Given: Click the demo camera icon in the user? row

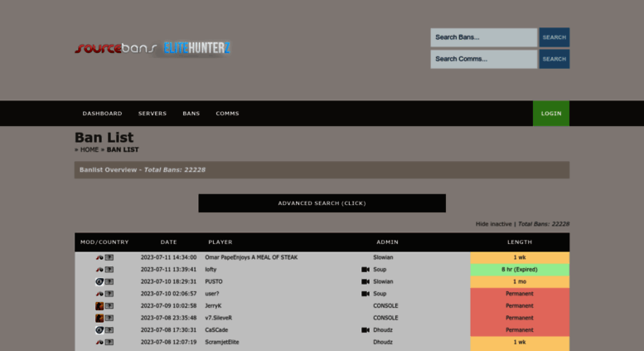Looking at the screenshot, I should [x=366, y=294].
